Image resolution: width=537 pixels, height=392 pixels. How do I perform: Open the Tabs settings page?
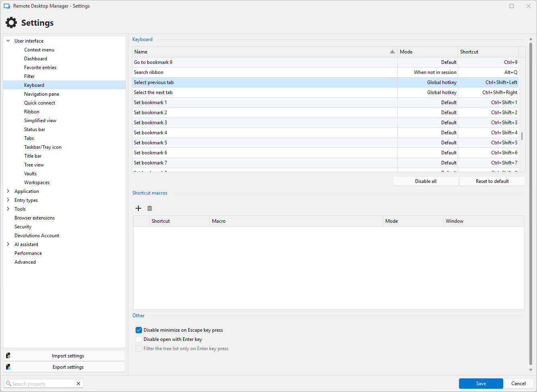click(29, 138)
